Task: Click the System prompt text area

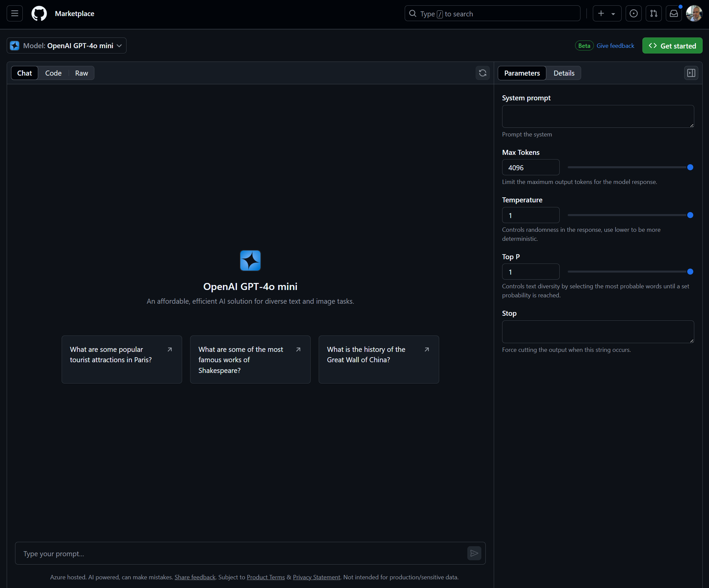Action: click(x=598, y=116)
